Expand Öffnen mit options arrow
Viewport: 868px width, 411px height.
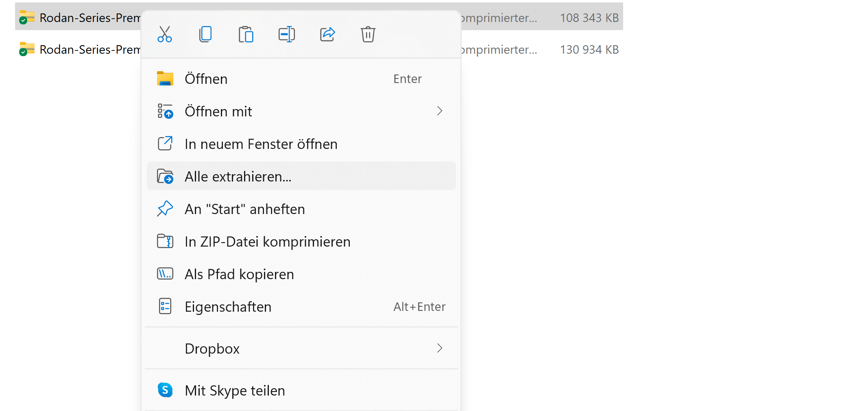[439, 111]
